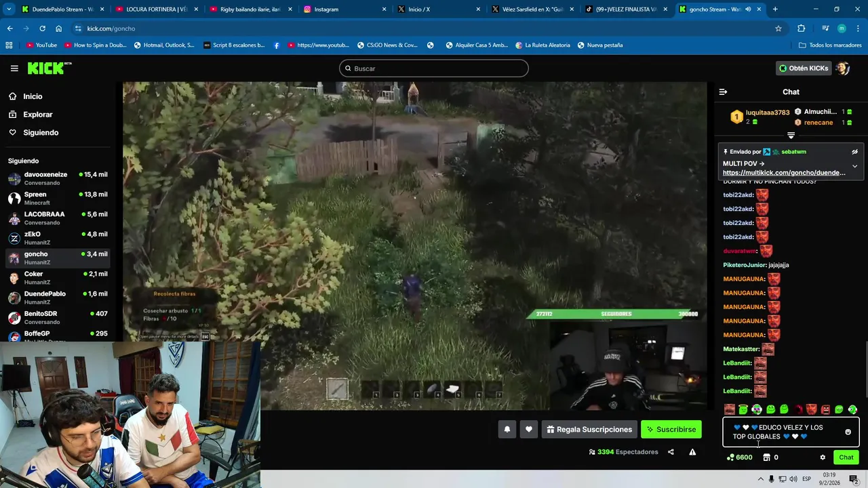Share the stream icon
The height and width of the screenshot is (488, 868).
671,452
